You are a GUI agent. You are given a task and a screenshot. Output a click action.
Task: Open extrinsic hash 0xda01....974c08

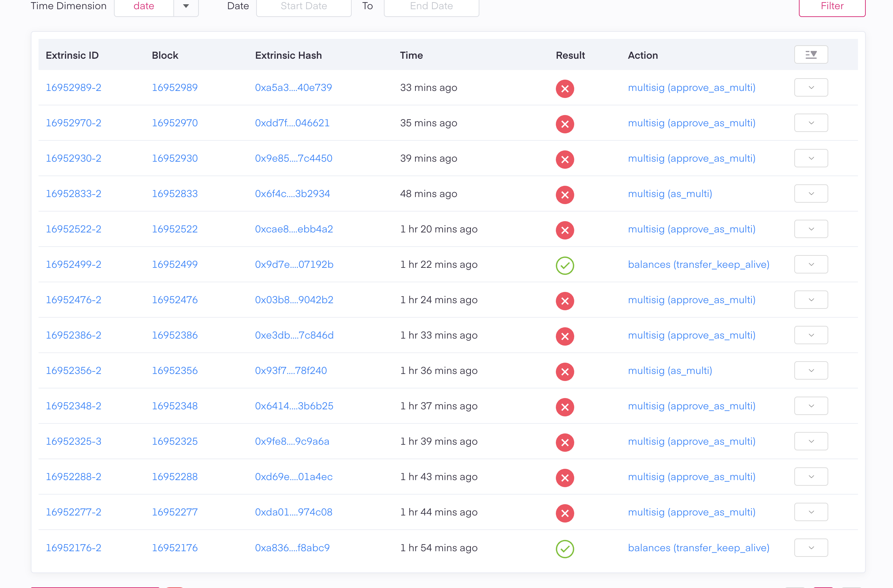point(293,512)
